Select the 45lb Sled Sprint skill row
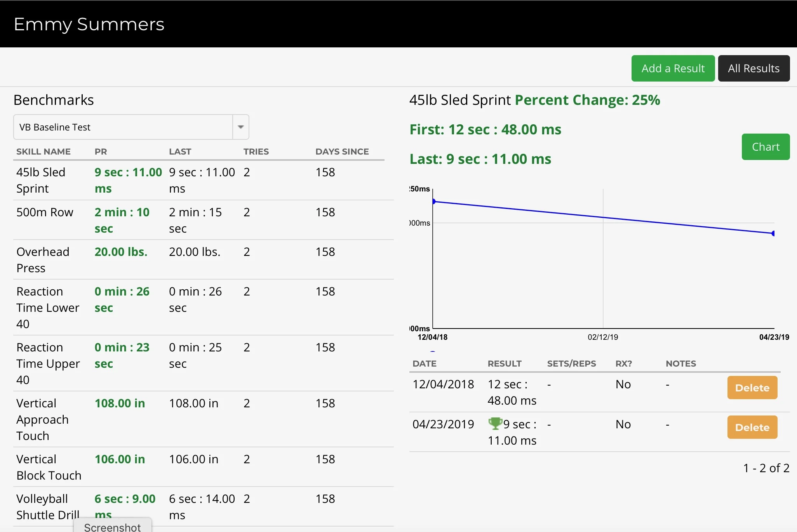This screenshot has height=532, width=797. pos(41,180)
